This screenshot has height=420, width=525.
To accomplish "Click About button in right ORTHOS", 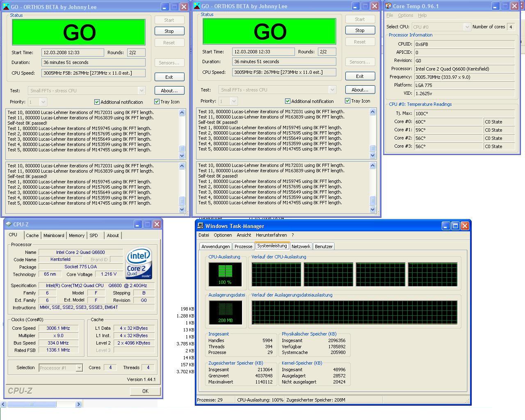I will [360, 90].
